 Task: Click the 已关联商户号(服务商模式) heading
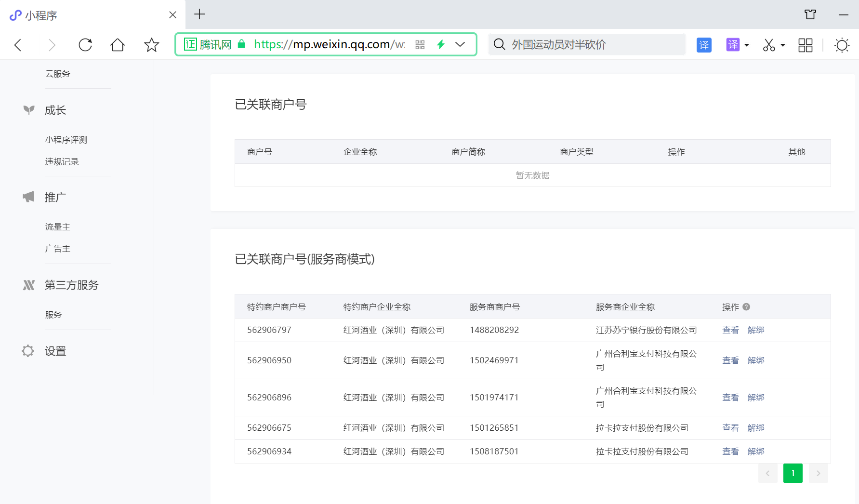[305, 259]
